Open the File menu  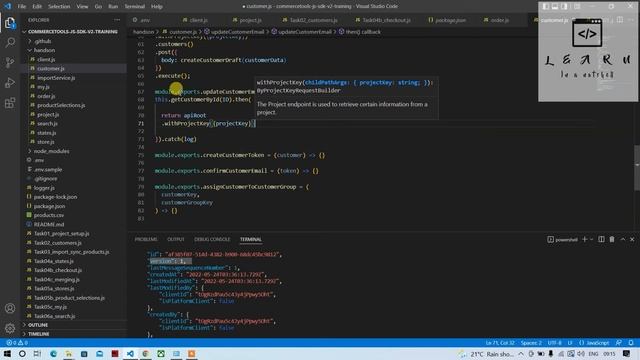point(22,7)
